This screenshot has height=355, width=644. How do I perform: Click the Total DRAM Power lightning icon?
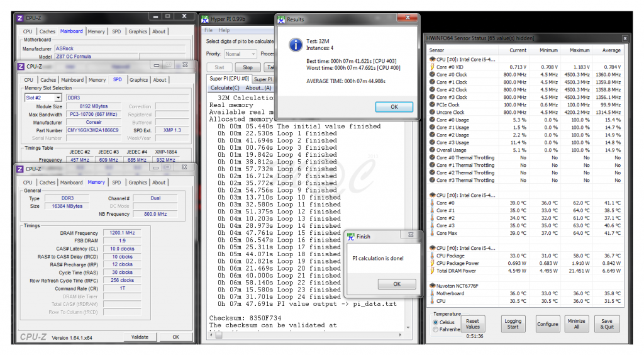pos(432,271)
